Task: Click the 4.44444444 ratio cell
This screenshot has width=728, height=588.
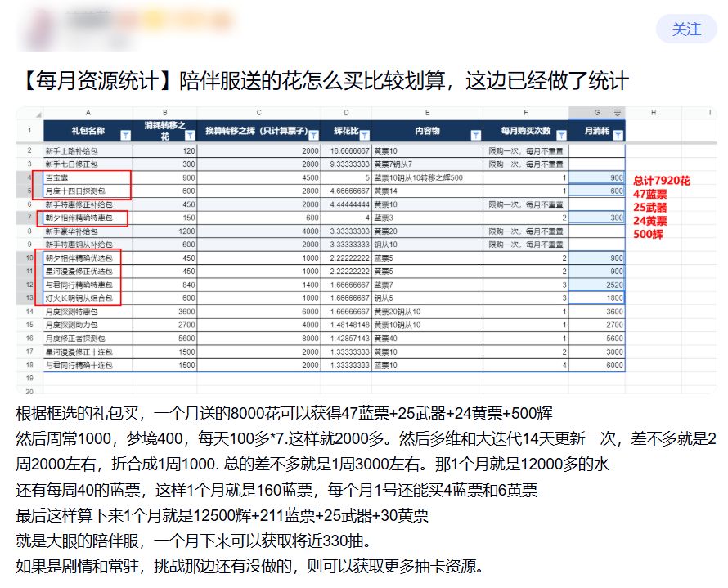Action: coord(346,204)
